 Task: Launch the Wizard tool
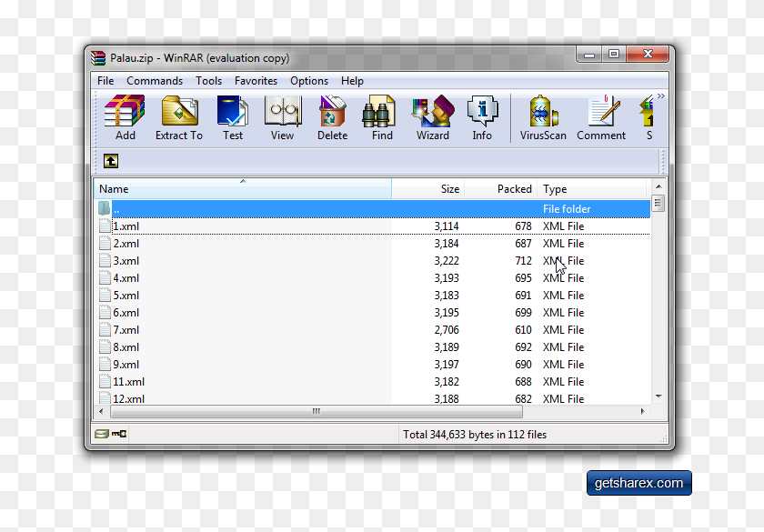click(x=433, y=118)
